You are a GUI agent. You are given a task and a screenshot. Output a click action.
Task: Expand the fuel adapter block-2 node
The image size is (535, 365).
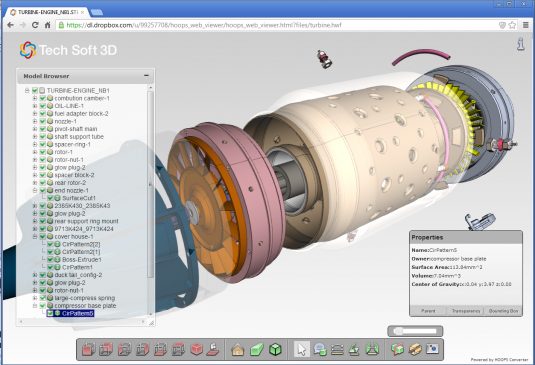[x=35, y=113]
